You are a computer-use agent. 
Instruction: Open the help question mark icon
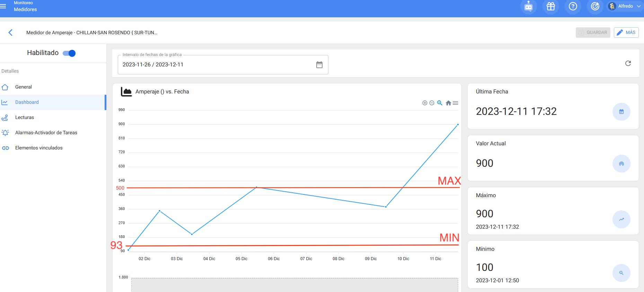pyautogui.click(x=573, y=6)
